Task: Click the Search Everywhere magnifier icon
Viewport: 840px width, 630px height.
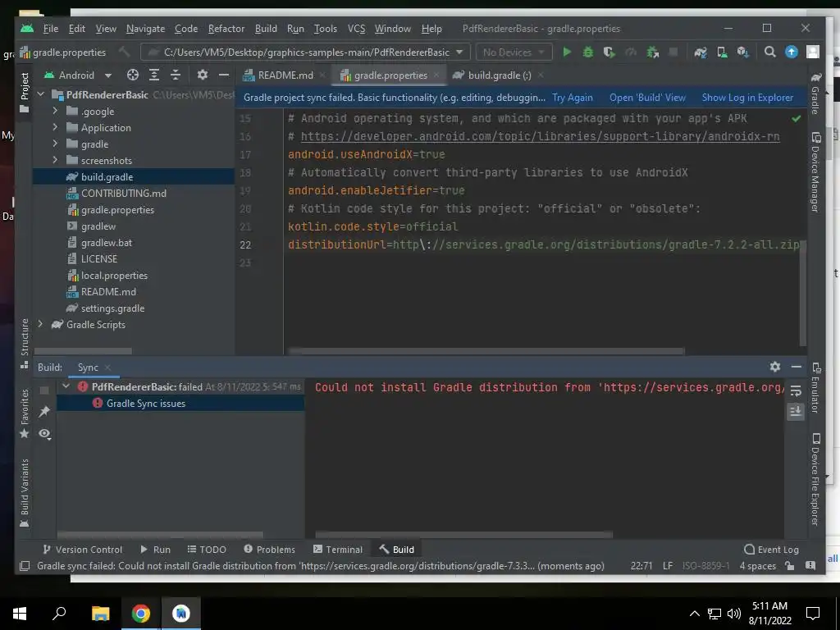Action: point(769,52)
